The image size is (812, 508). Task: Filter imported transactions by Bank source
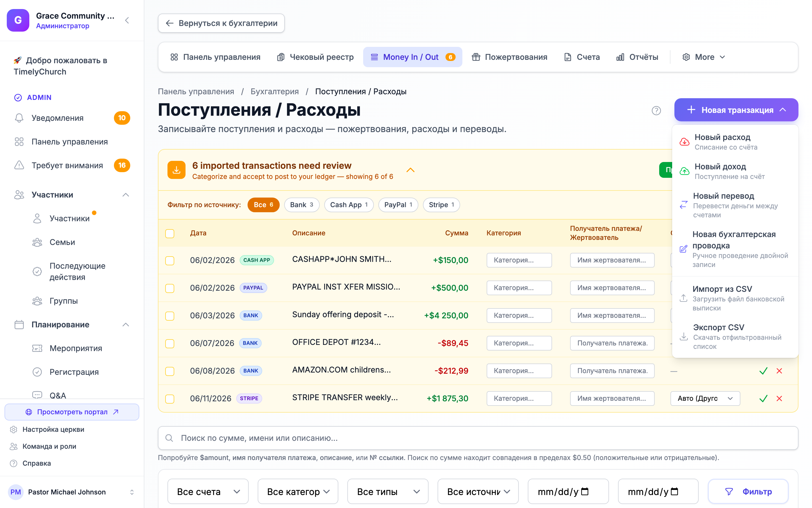pos(302,205)
